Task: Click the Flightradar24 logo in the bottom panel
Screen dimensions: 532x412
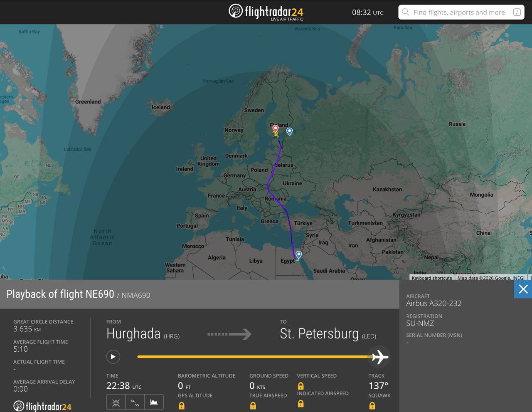Action: point(42,406)
